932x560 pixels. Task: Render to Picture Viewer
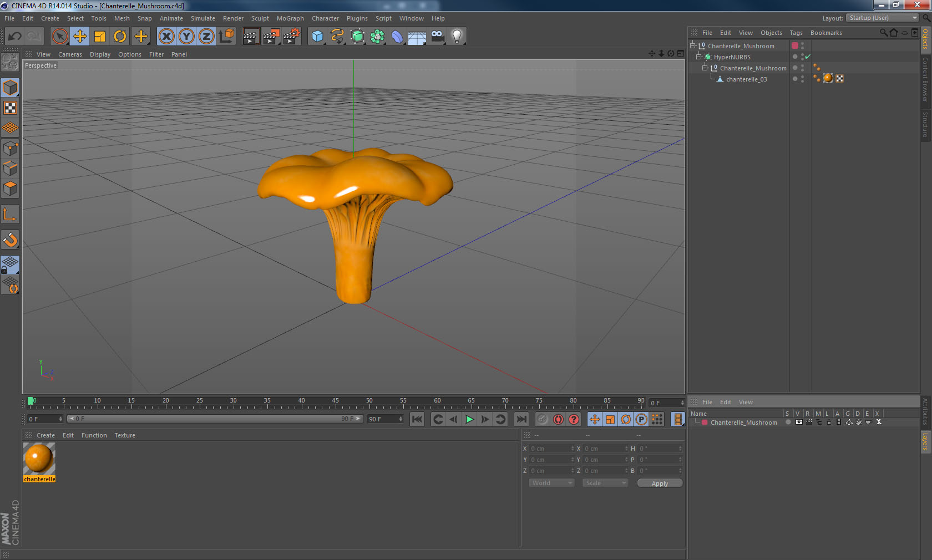(x=271, y=37)
